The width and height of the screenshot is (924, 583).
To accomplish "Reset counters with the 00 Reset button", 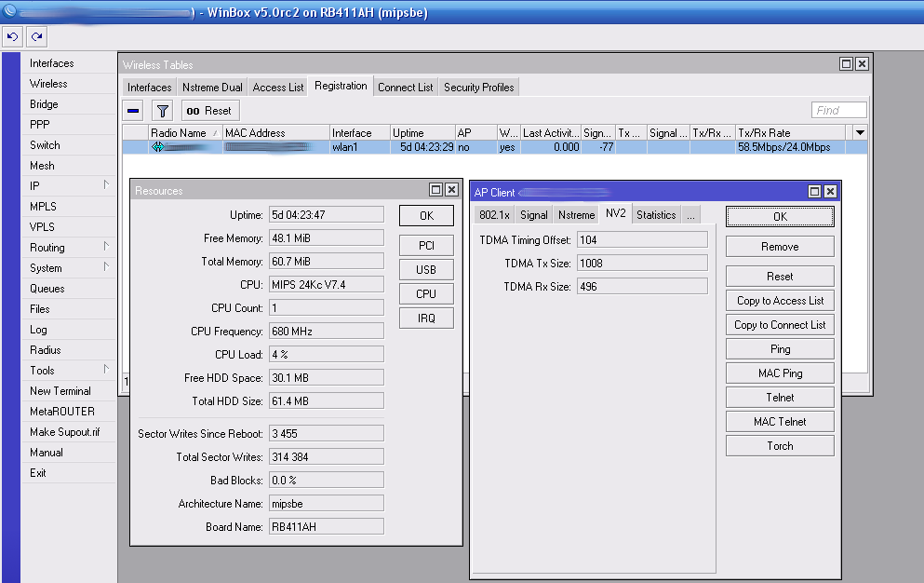I will 209,111.
